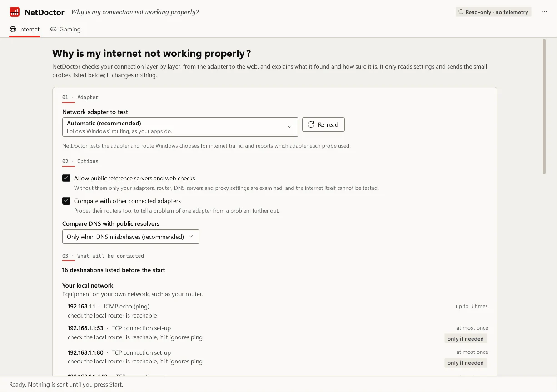Screen dimensions: 557x392
Task: Open the Network adapter to test dropdown
Action: [180, 127]
